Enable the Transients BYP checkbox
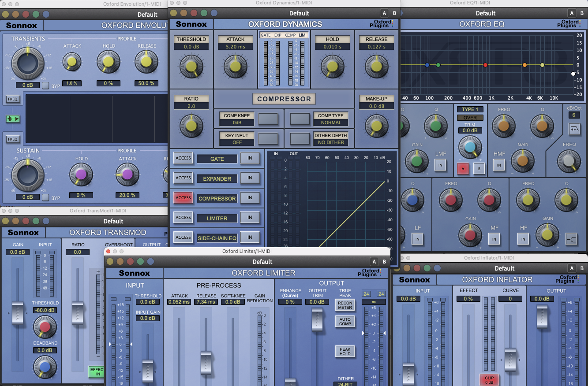The width and height of the screenshot is (588, 386). coord(45,85)
